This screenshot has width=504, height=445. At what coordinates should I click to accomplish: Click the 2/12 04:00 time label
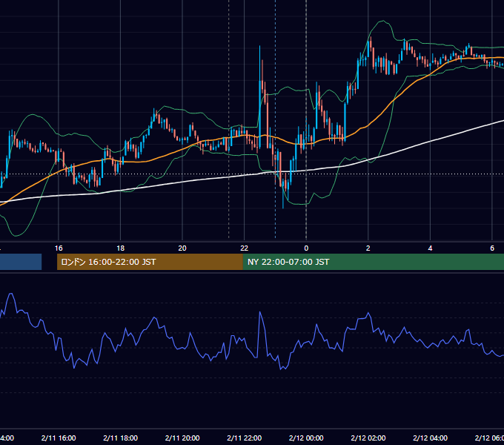[x=430, y=438]
